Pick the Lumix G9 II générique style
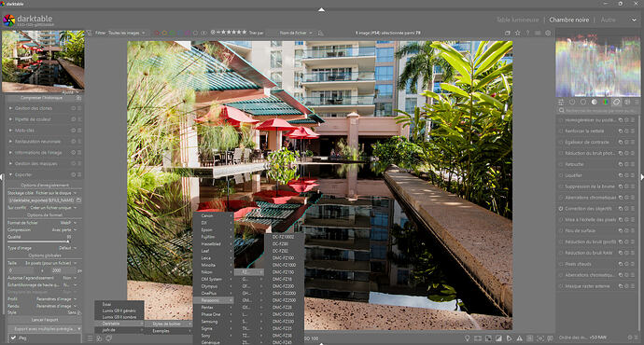 (x=119, y=310)
